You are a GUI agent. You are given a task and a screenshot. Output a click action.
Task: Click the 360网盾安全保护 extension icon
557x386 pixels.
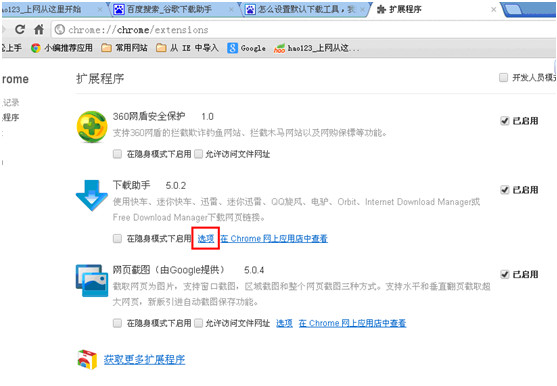point(92,127)
